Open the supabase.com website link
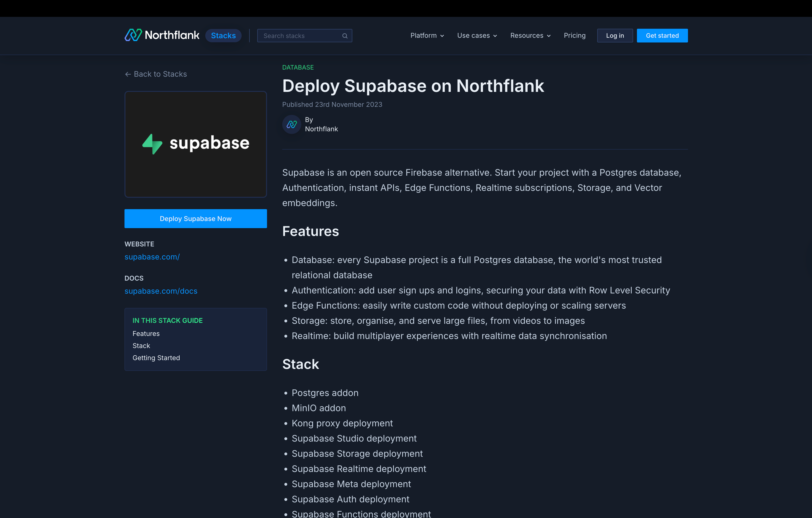Viewport: 812px width, 518px height. 152,257
